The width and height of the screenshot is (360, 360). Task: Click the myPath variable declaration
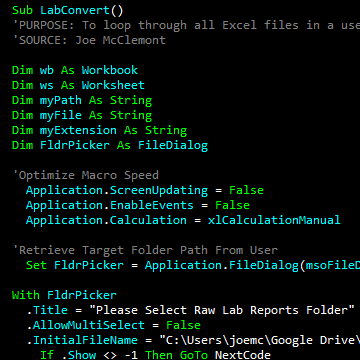[x=82, y=100]
